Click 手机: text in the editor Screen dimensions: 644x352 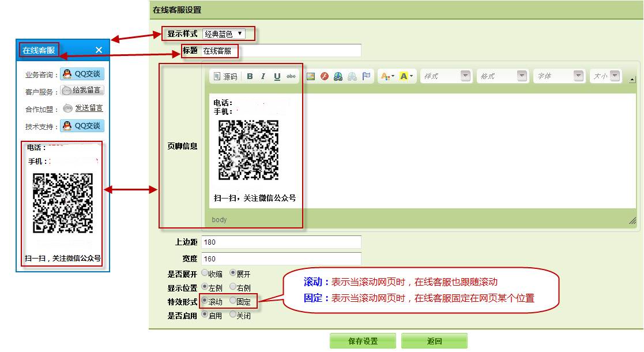pyautogui.click(x=223, y=111)
